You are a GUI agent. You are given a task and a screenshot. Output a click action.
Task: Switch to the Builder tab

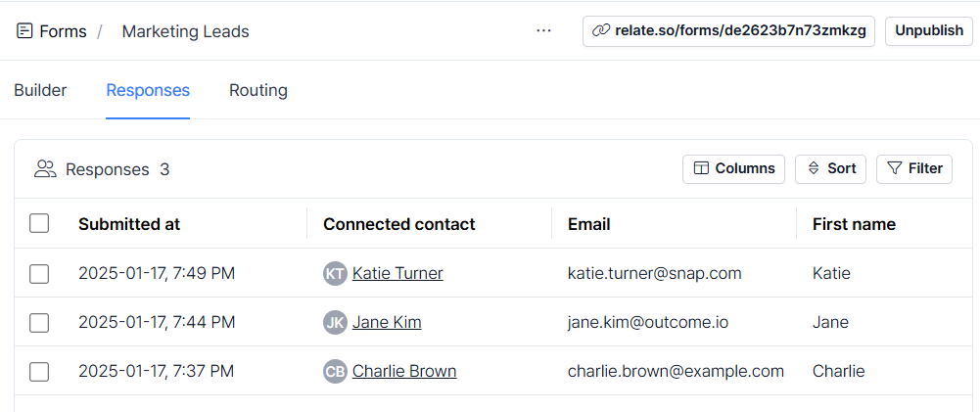click(x=40, y=91)
